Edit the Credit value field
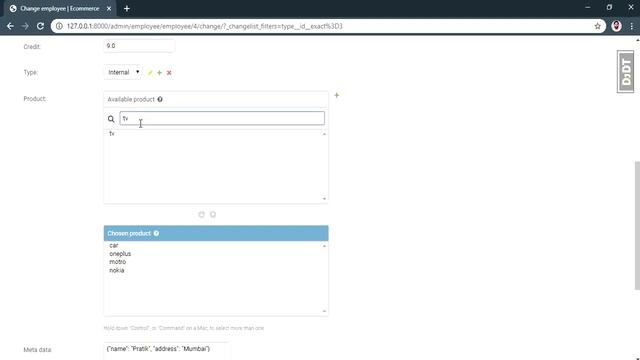This screenshot has height=360, width=640. pyautogui.click(x=139, y=46)
